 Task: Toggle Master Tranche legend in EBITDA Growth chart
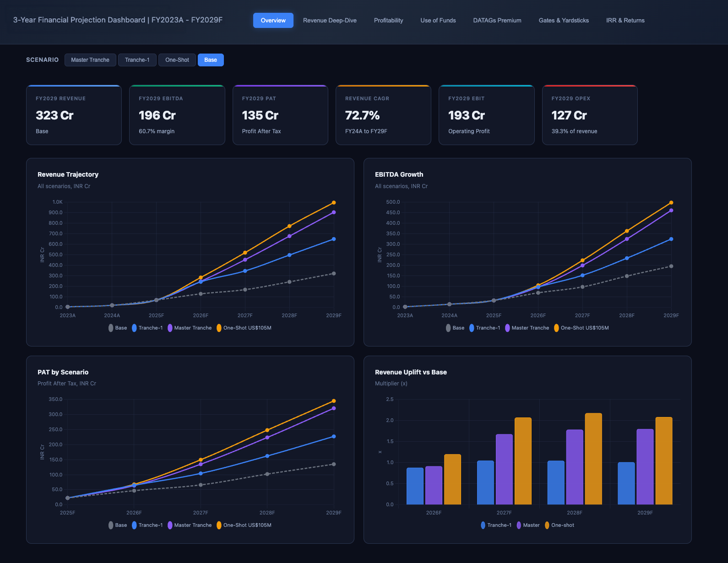[527, 328]
